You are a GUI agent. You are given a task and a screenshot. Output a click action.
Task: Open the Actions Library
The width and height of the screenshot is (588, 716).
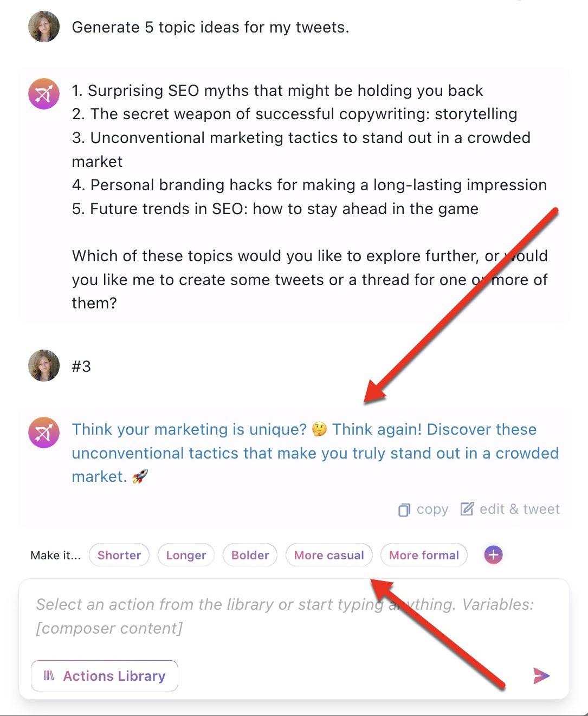(105, 676)
